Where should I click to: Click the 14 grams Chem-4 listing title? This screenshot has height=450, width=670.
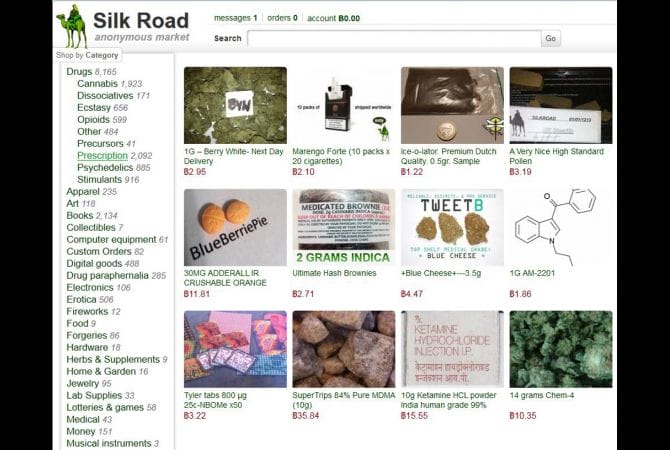click(x=542, y=395)
